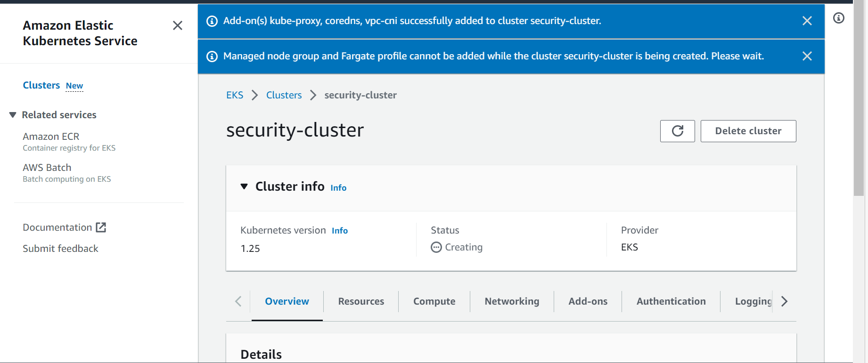The width and height of the screenshot is (868, 363).
Task: Open the Compute tab
Action: click(x=434, y=301)
